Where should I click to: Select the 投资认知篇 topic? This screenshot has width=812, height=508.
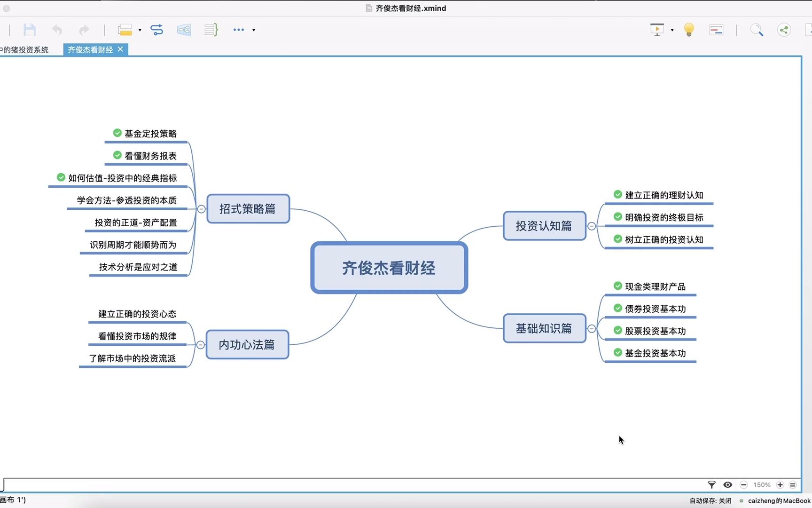coord(544,226)
